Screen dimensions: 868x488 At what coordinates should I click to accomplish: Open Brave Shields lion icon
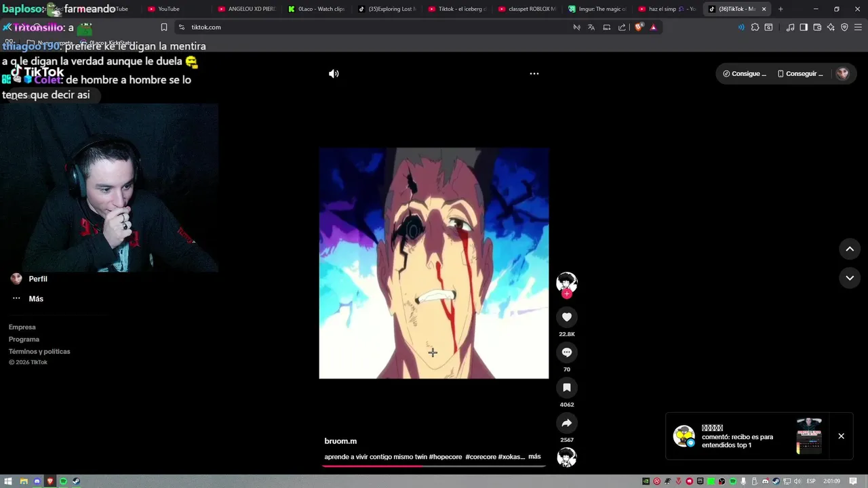(x=639, y=27)
